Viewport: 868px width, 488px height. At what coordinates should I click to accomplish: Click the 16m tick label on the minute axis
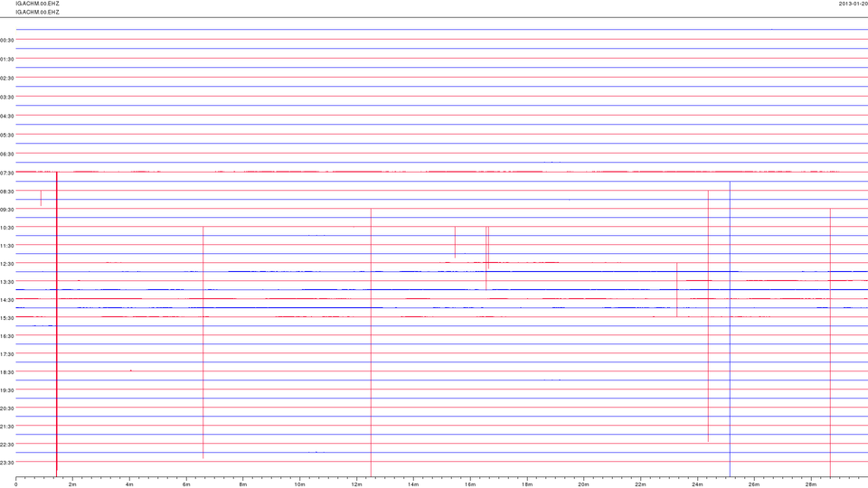[x=470, y=484]
